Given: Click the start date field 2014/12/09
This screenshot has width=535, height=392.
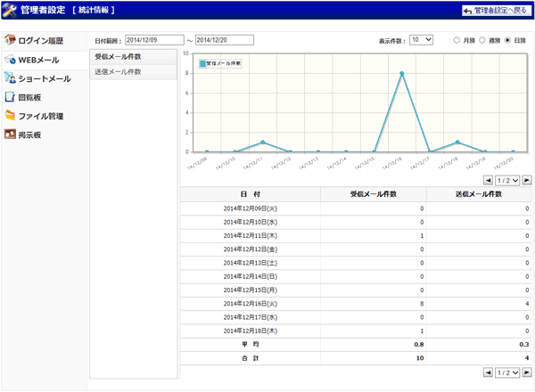Looking at the screenshot, I should [x=154, y=40].
